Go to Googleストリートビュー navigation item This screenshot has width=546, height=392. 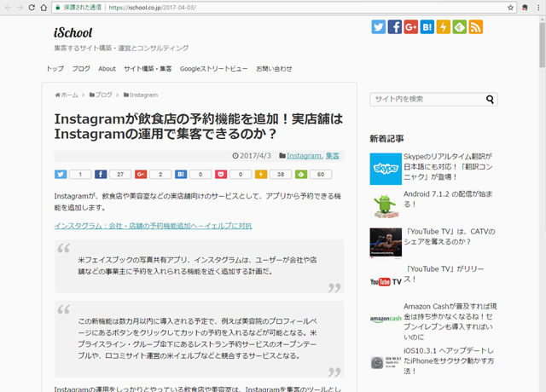213,68
